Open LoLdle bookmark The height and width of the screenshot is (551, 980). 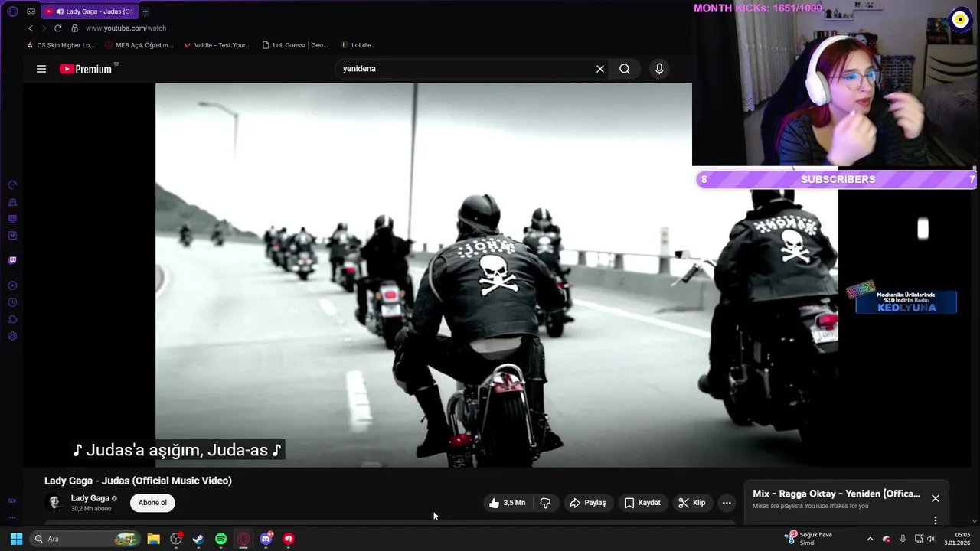[x=356, y=45]
